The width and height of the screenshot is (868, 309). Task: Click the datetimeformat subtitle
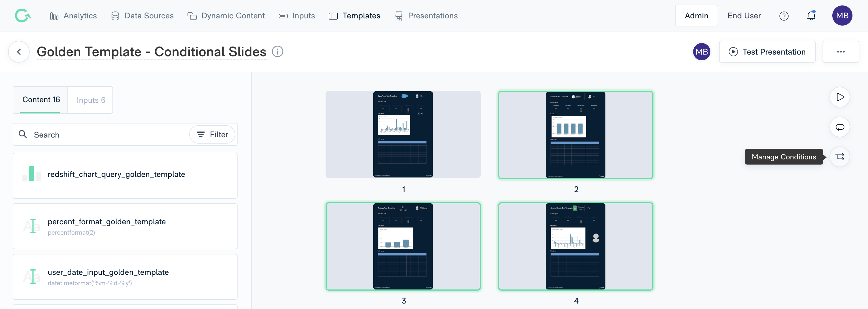(90, 283)
